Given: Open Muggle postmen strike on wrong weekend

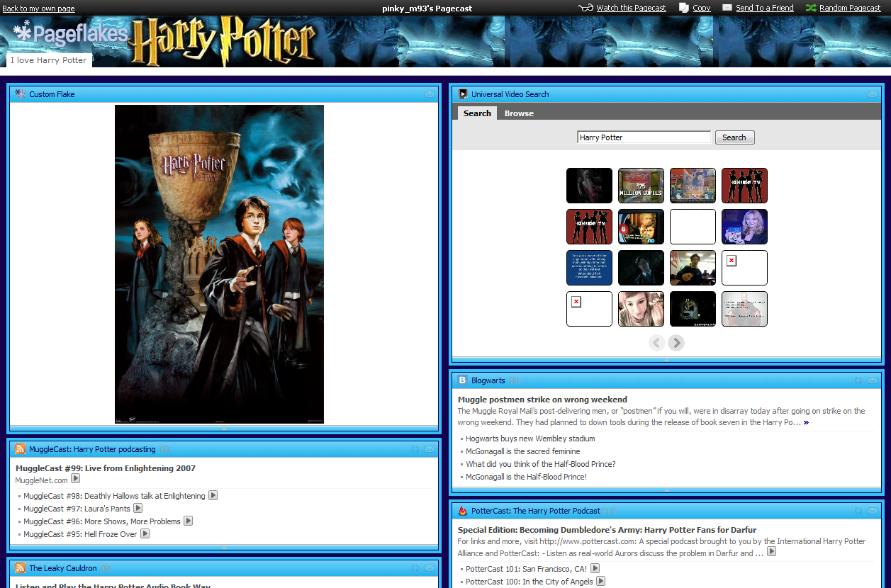Looking at the screenshot, I should tap(542, 400).
